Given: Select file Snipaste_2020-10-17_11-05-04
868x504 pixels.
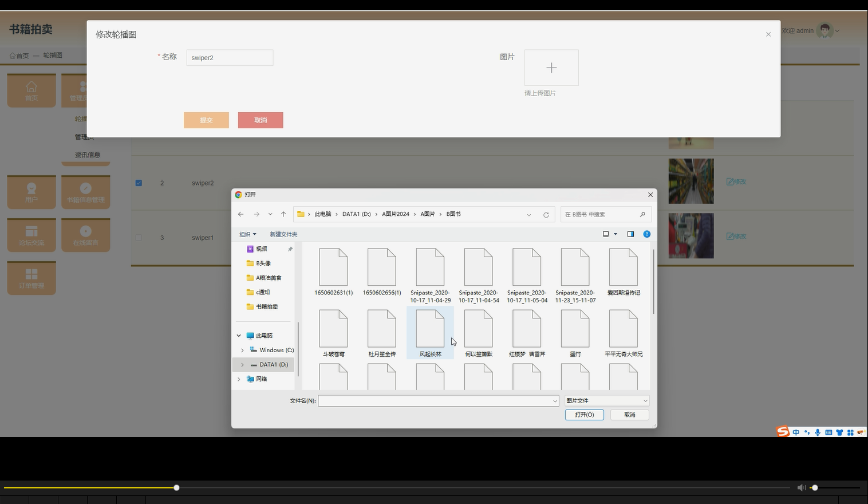Looking at the screenshot, I should (x=527, y=275).
